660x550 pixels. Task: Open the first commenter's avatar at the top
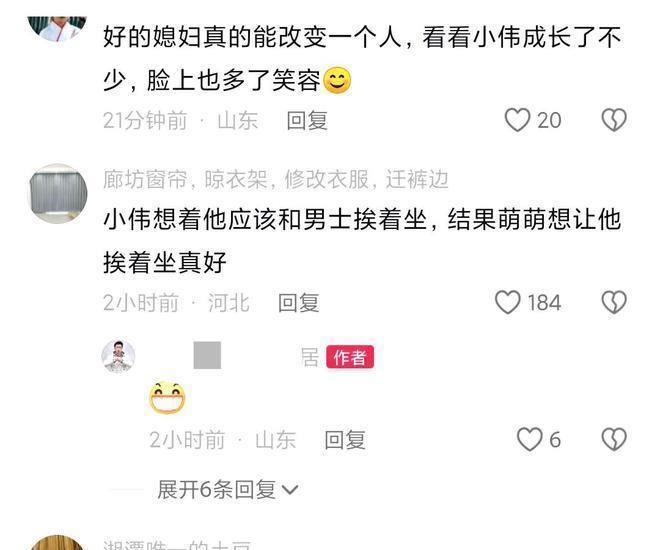58,29
